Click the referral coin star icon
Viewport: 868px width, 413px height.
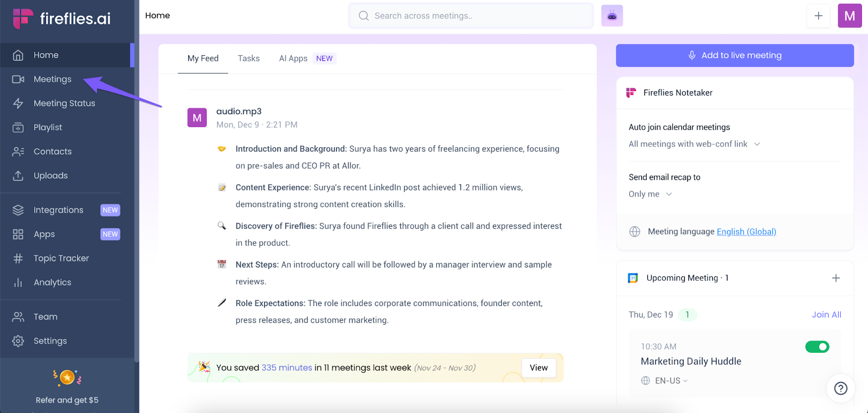(67, 377)
